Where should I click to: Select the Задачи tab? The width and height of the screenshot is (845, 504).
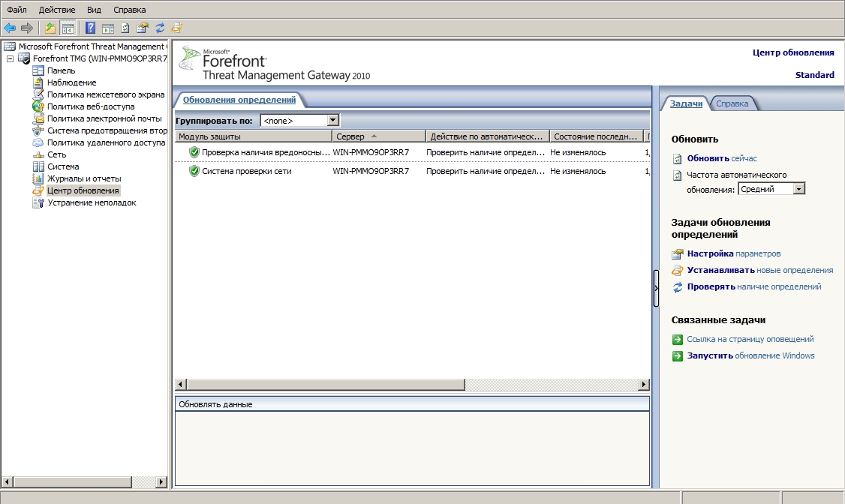(686, 103)
